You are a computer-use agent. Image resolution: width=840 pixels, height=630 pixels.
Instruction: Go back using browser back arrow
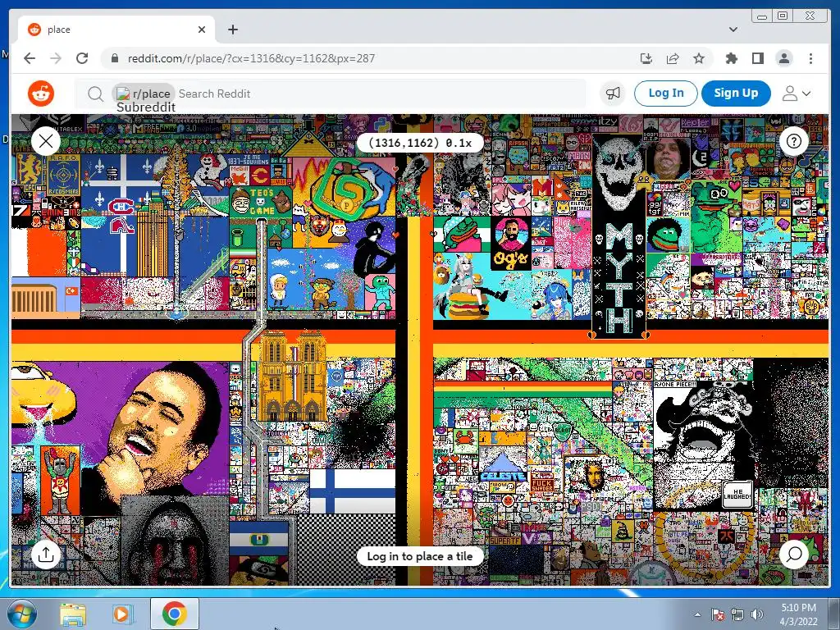30,58
